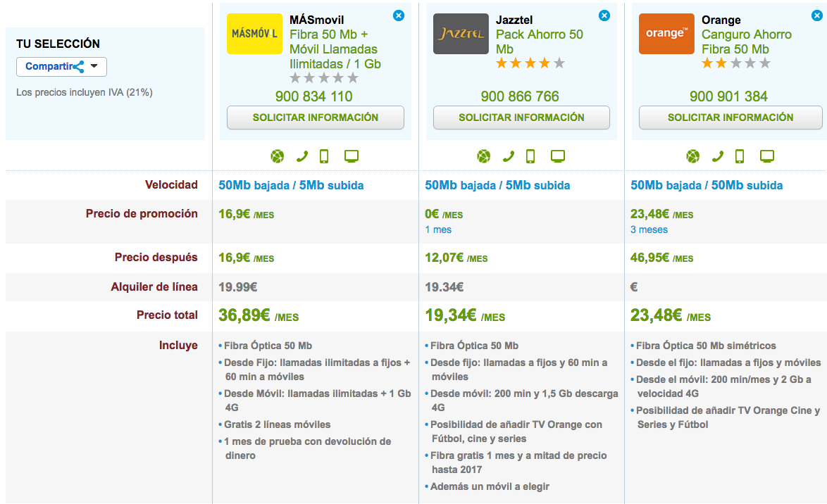Remove Jazztel offer with its close icon

tap(604, 15)
